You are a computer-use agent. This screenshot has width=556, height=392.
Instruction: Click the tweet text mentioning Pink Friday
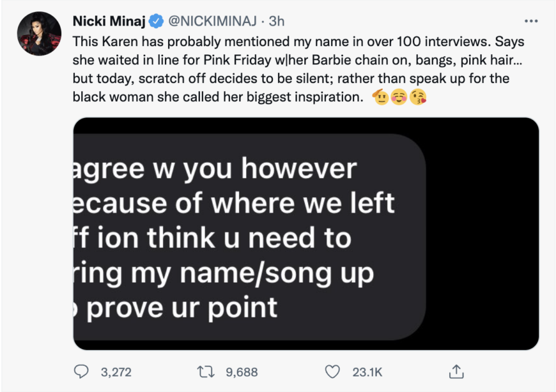[298, 69]
